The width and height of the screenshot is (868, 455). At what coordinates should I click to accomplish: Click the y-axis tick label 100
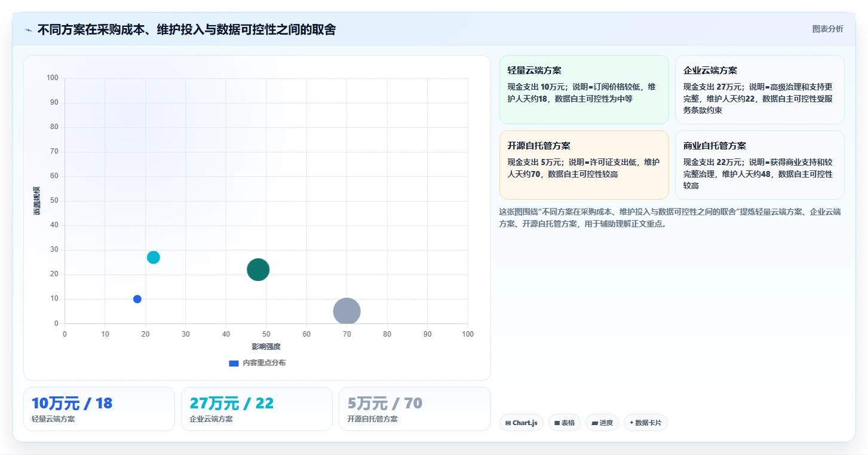coord(53,78)
